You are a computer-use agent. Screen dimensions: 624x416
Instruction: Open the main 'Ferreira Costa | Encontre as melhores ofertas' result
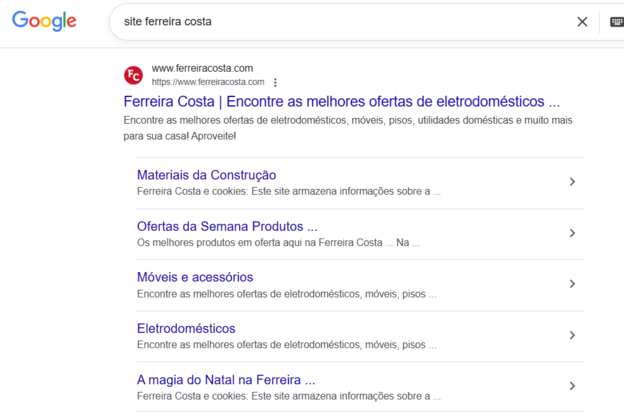coord(341,102)
